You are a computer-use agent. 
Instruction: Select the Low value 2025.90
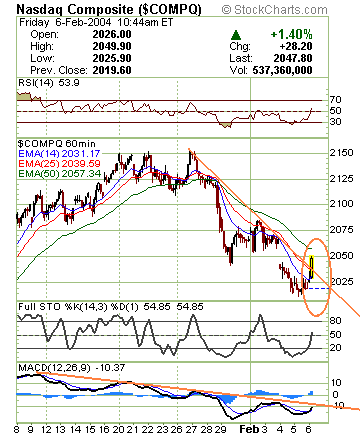point(112,58)
